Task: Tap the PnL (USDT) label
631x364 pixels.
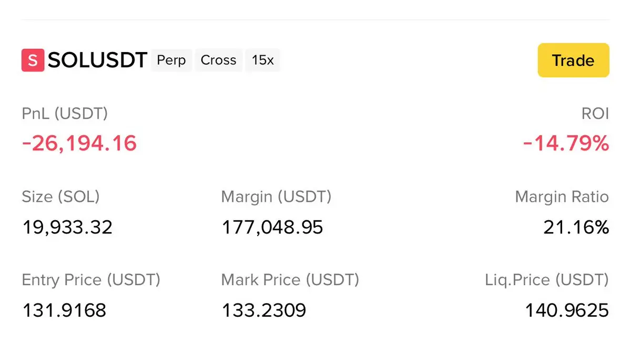Action: 65,113
